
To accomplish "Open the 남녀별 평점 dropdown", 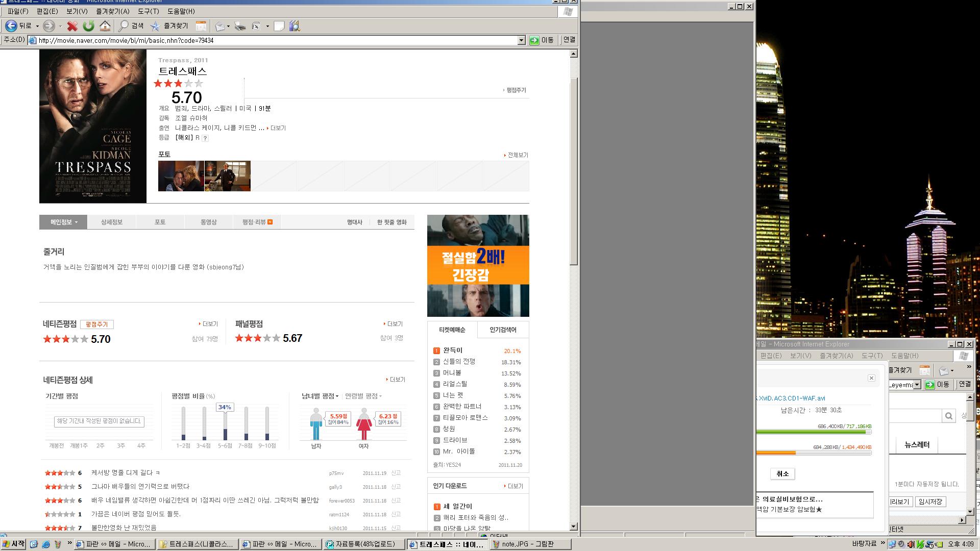I will [320, 396].
